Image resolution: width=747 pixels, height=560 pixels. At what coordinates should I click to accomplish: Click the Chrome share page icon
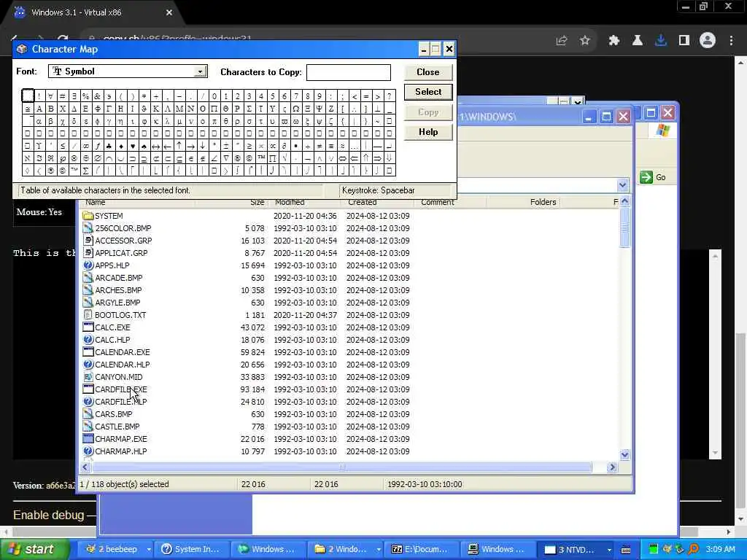click(x=562, y=41)
